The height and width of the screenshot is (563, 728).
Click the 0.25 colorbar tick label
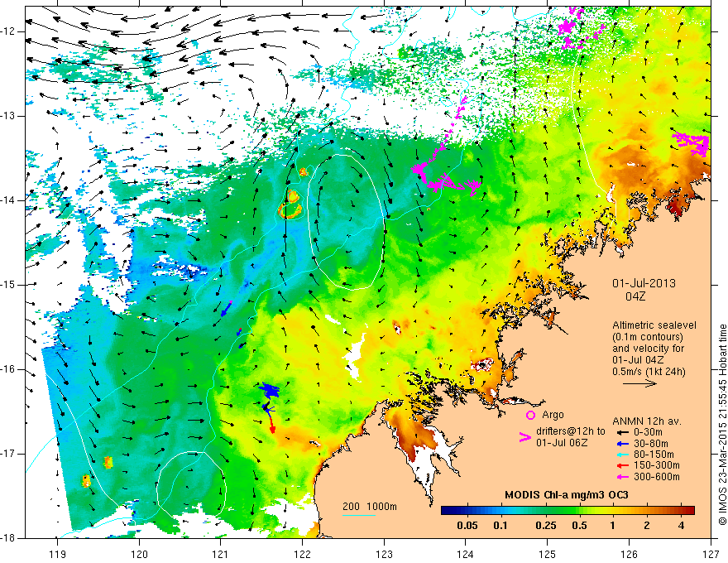click(545, 526)
